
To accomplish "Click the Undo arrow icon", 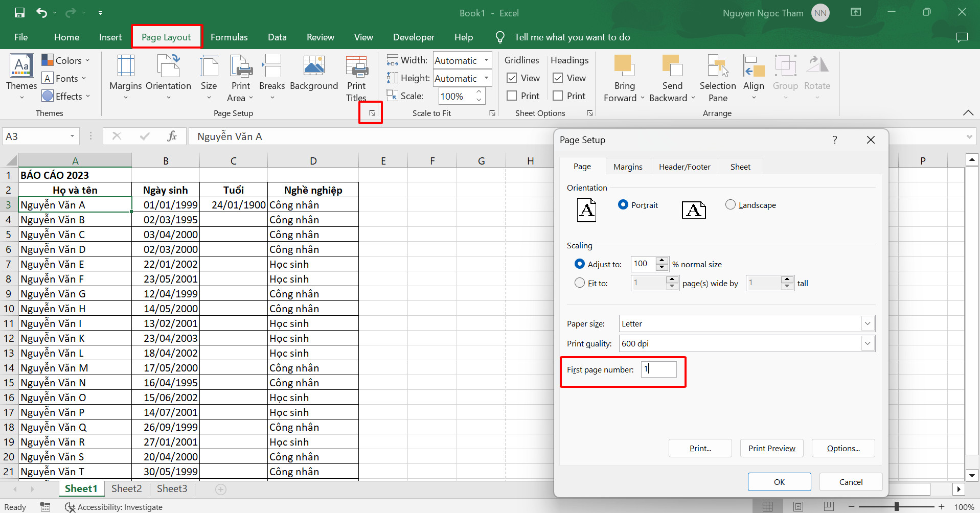I will [x=41, y=13].
